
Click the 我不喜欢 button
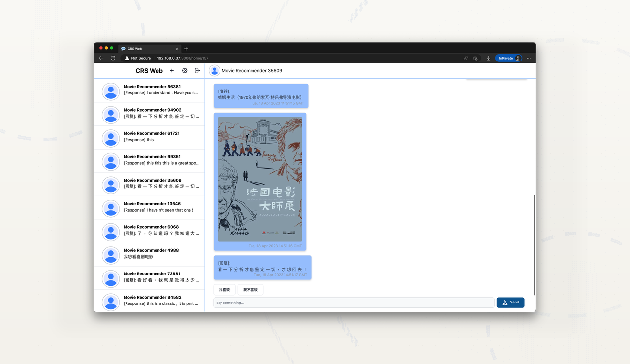[x=251, y=290]
